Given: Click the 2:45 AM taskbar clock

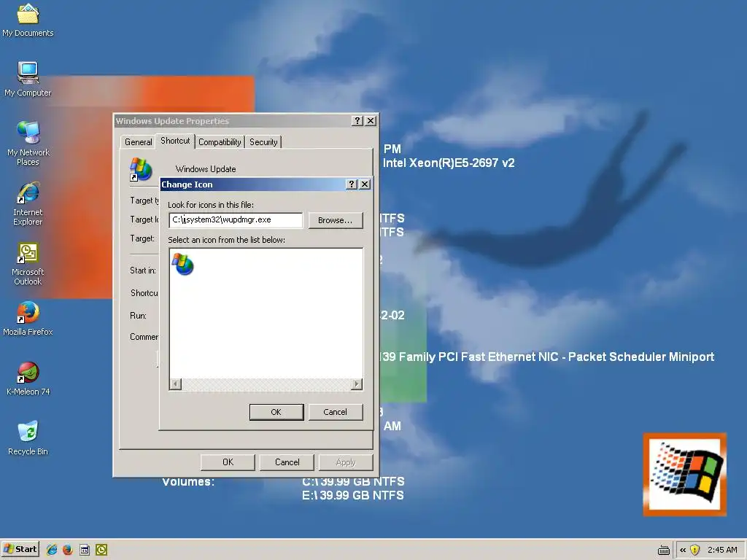Looking at the screenshot, I should point(721,550).
